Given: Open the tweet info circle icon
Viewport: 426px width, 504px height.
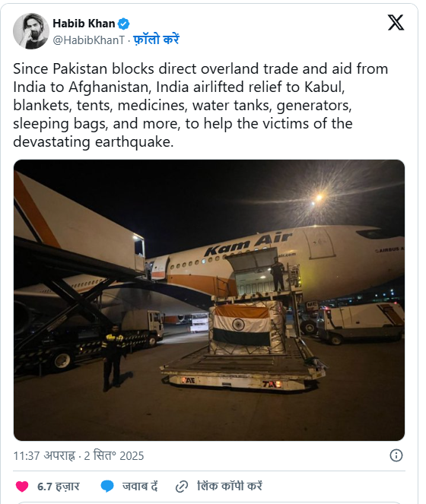Looking at the screenshot, I should pos(396,455).
